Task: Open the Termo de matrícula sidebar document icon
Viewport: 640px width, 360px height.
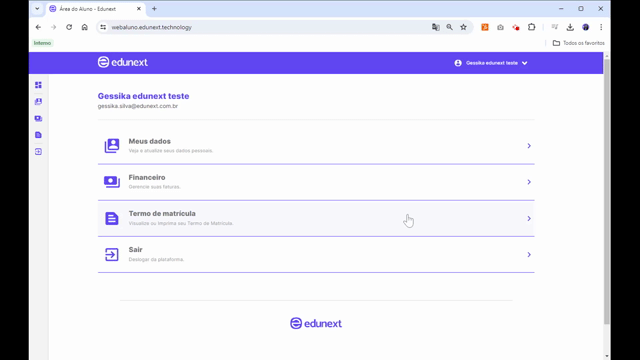Action: [x=38, y=135]
